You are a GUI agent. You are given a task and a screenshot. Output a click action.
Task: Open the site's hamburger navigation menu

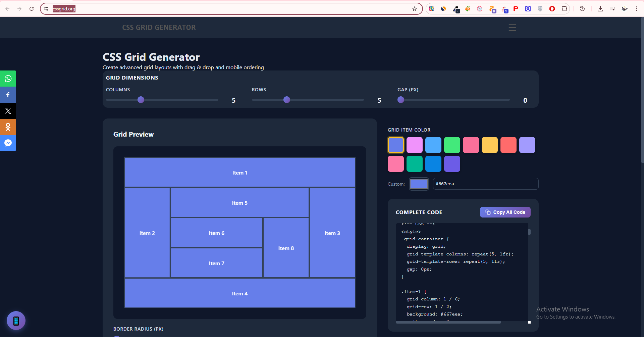pyautogui.click(x=512, y=28)
